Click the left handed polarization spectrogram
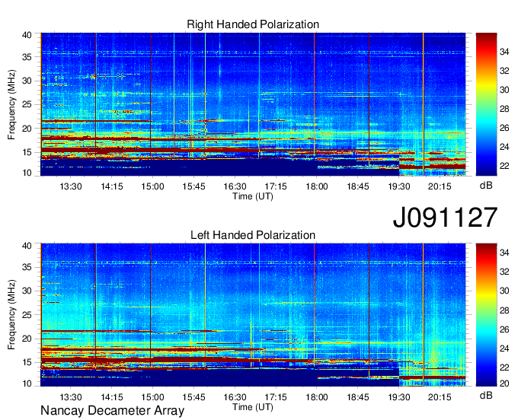The width and height of the screenshot is (518, 420). pos(253,315)
